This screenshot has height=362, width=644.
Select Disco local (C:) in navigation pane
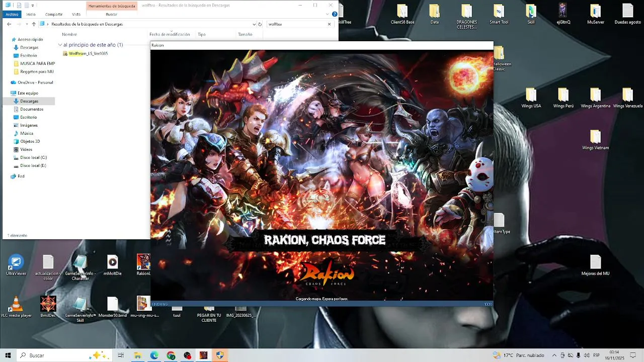point(34,157)
